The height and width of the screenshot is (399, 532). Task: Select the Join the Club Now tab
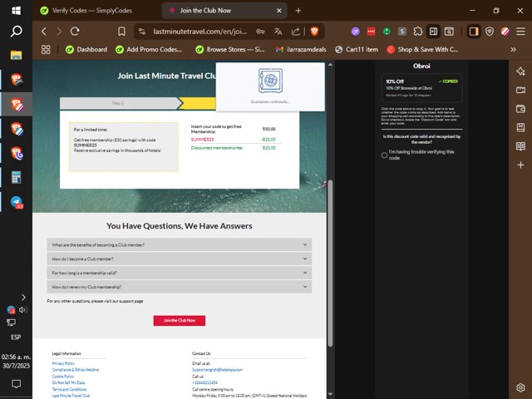coord(224,11)
